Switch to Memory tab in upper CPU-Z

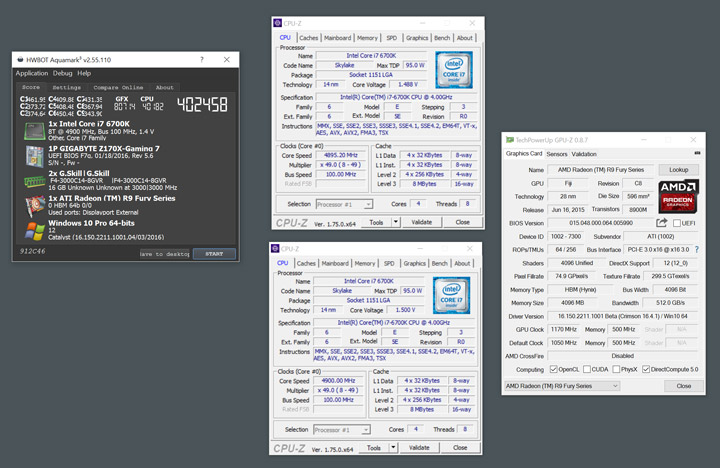click(367, 38)
